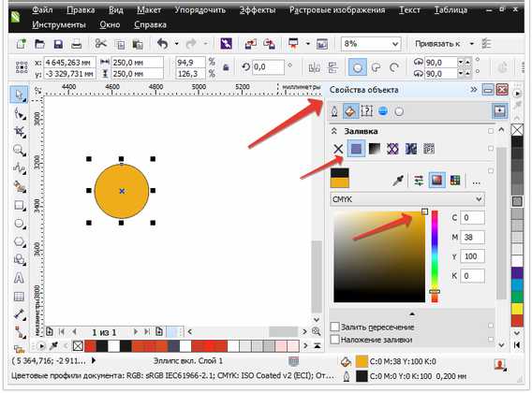
Task: Enable the Залить пересечение checkbox
Action: click(x=335, y=327)
